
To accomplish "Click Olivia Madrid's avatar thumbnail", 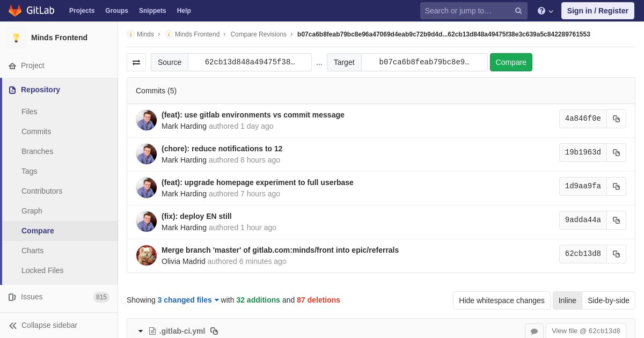I will [147, 255].
